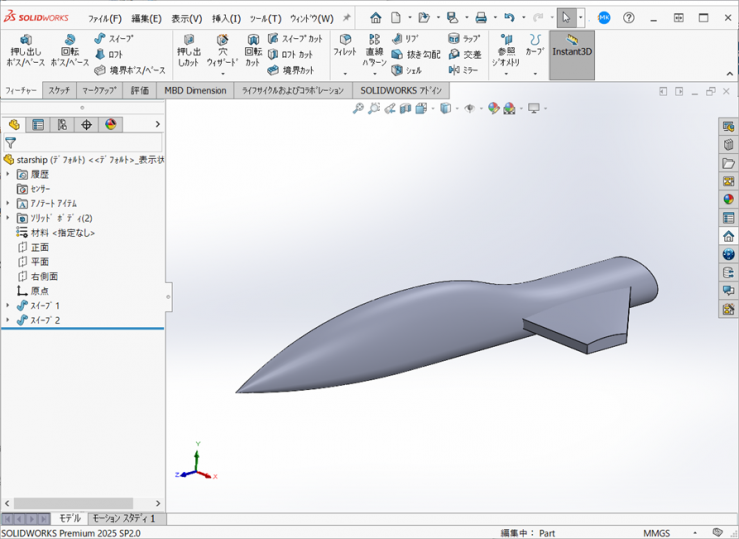Switch to the スケッチ tab

(59, 90)
